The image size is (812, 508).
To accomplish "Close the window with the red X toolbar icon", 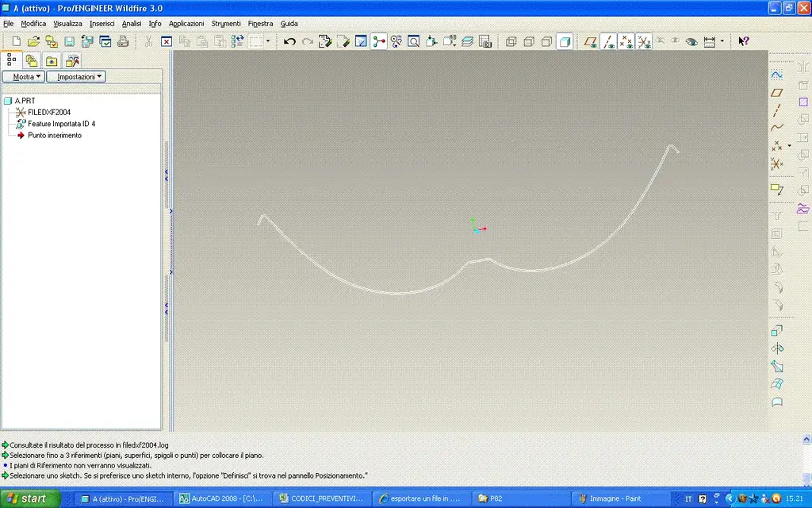I will click(x=167, y=41).
